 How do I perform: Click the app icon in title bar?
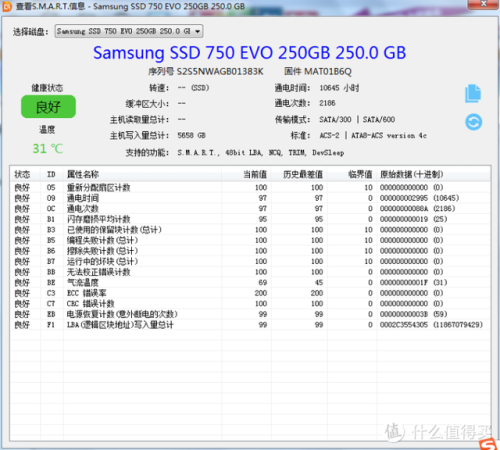(7, 6)
